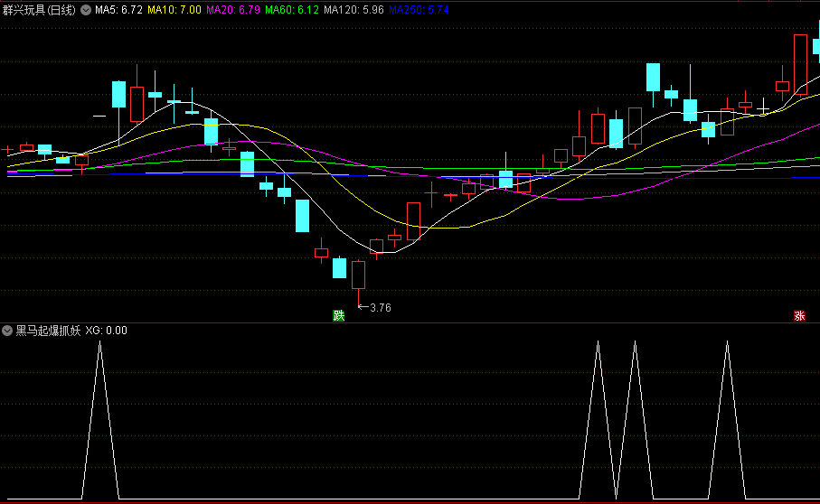Screen dimensions: 820x504
Task: Select the blue MA250 label
Action: click(418, 10)
